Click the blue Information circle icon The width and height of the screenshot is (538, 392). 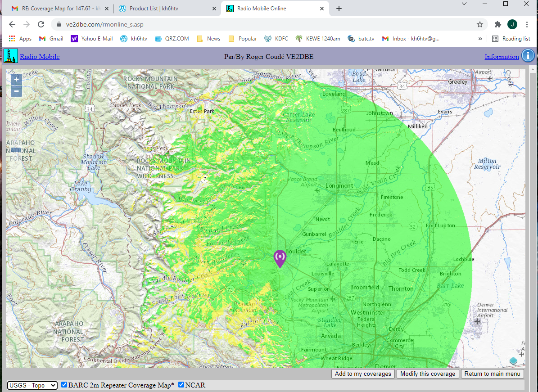tap(528, 56)
